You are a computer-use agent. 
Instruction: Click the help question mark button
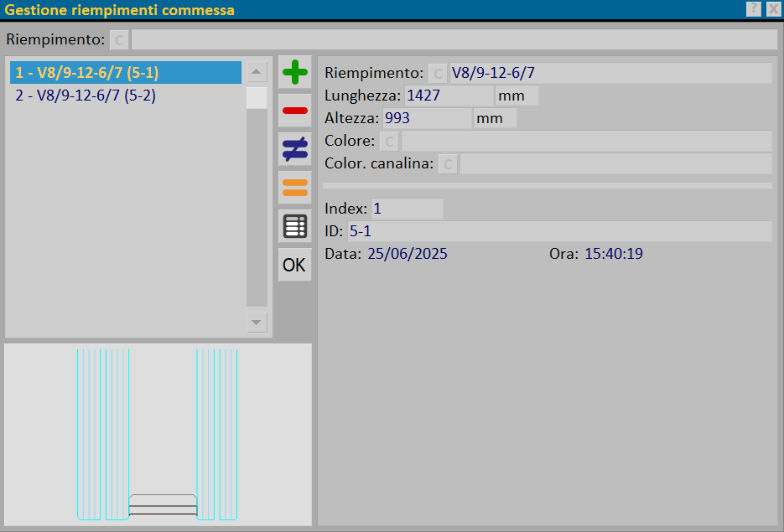coord(754,9)
